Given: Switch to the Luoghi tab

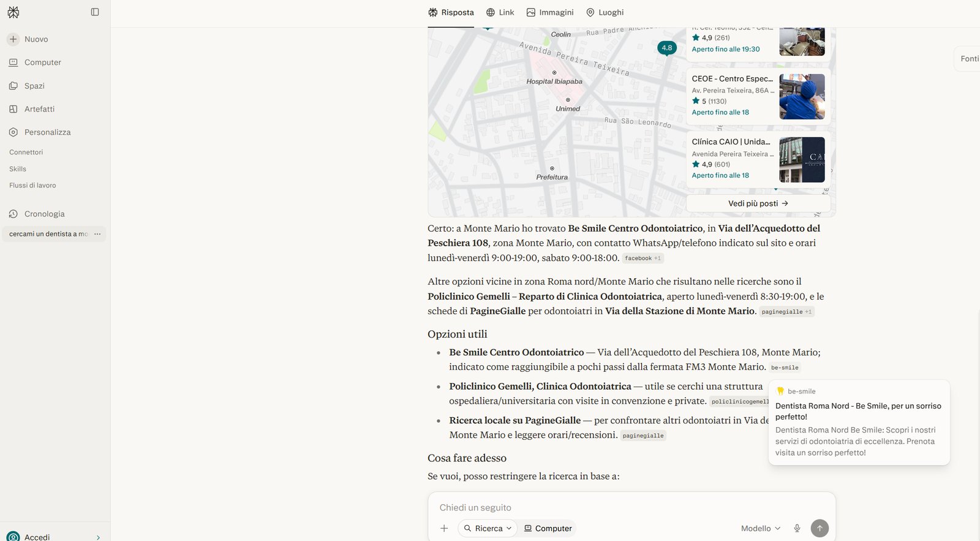Looking at the screenshot, I should pyautogui.click(x=605, y=12).
